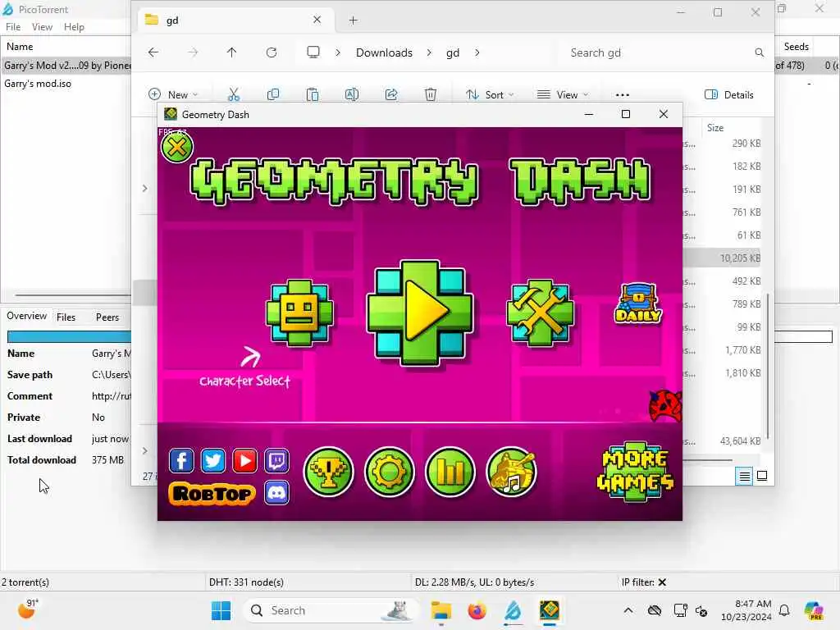Click the blue torrent progress bar
Image resolution: width=840 pixels, height=630 pixels.
[69, 336]
